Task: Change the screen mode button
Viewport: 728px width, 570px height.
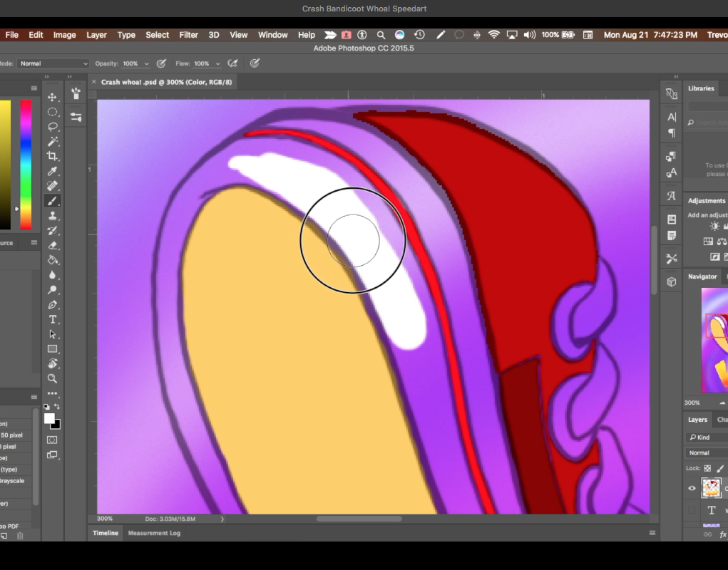Action: (53, 455)
